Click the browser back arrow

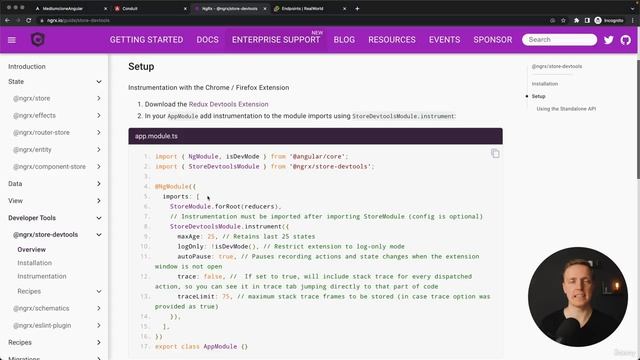pyautogui.click(x=7, y=20)
